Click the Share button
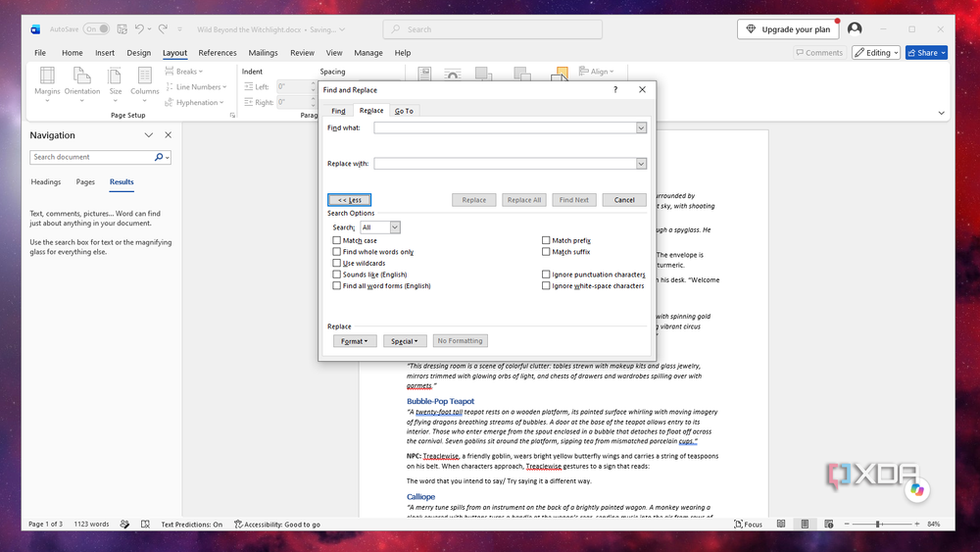 tap(926, 53)
